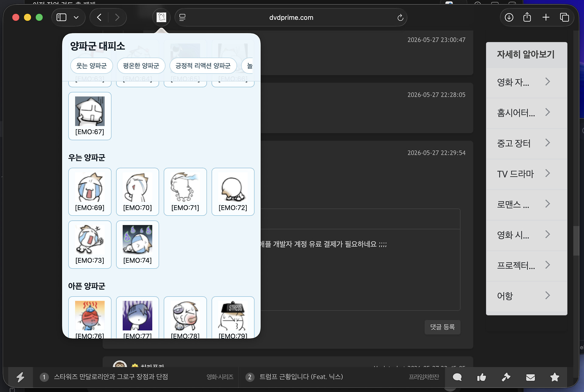Bookmark with the star icon
The height and width of the screenshot is (392, 584).
coord(555,377)
